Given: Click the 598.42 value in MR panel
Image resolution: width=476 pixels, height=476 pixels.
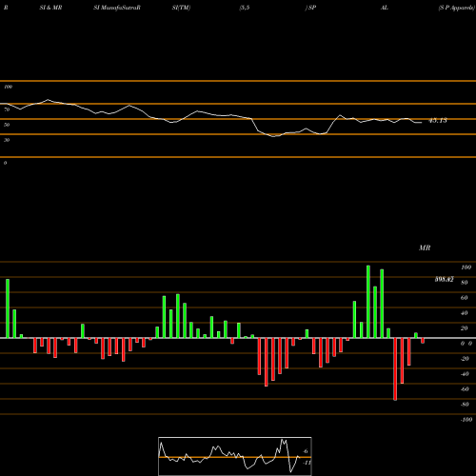Looking at the screenshot, I should pos(444,280).
